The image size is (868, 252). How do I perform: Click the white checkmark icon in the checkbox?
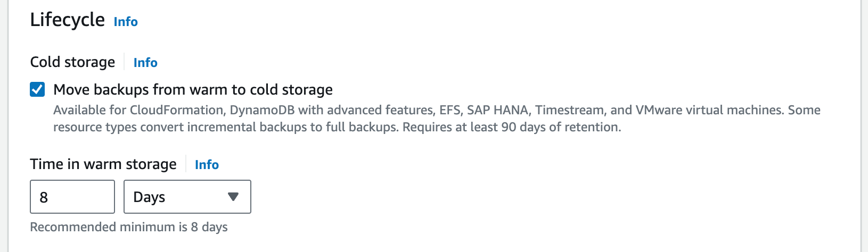[37, 89]
